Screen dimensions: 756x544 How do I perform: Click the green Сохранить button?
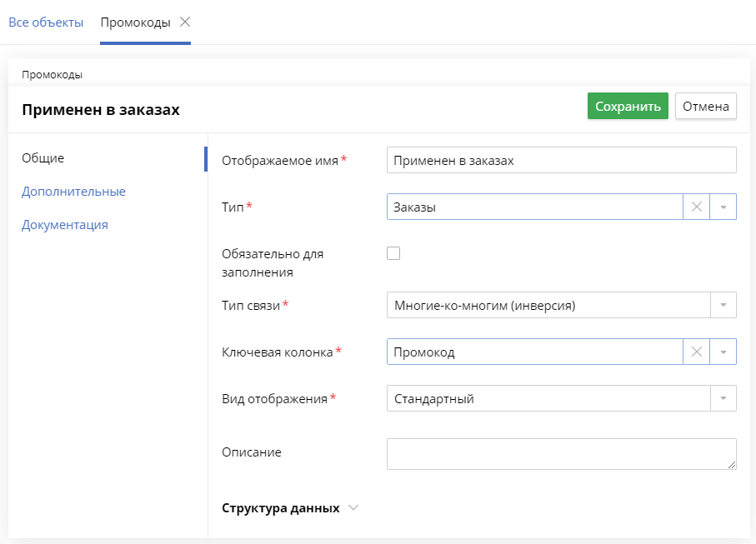(627, 106)
